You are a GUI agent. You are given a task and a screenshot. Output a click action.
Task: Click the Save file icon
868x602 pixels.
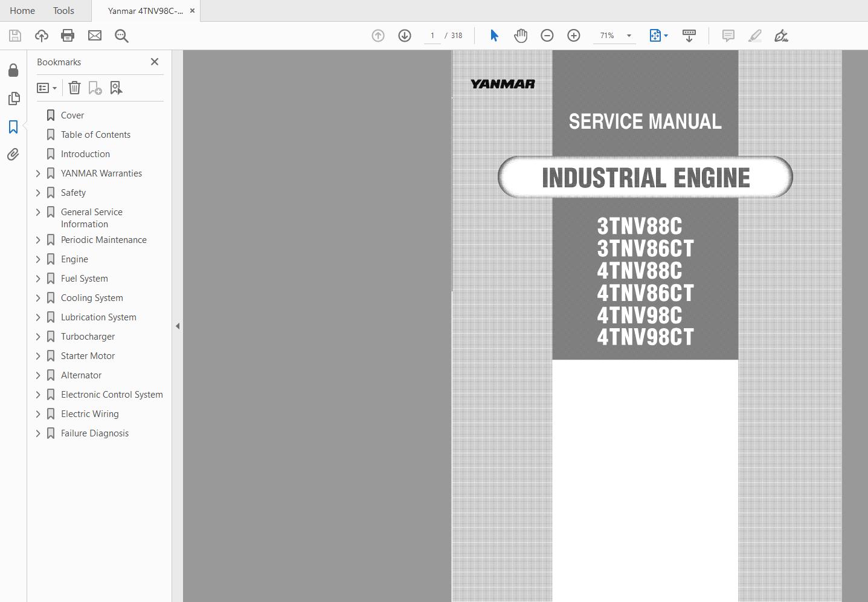tap(15, 36)
